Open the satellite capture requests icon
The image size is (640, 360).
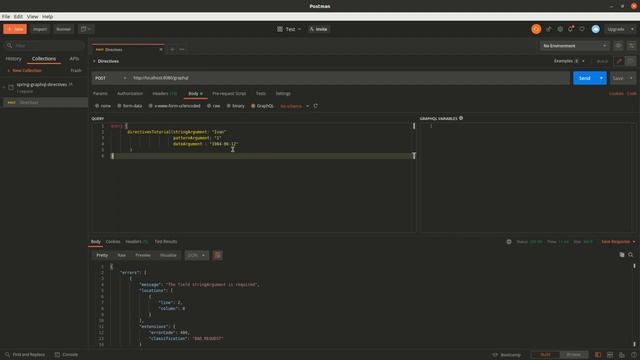coord(549,29)
